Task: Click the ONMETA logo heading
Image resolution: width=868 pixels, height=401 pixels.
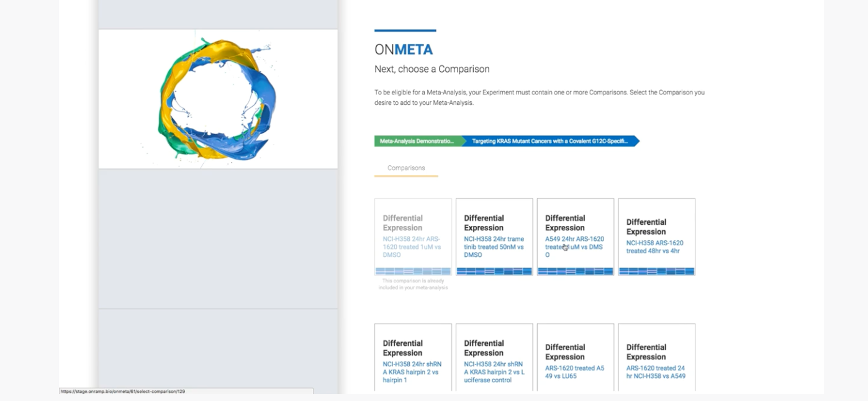Action: click(x=404, y=50)
